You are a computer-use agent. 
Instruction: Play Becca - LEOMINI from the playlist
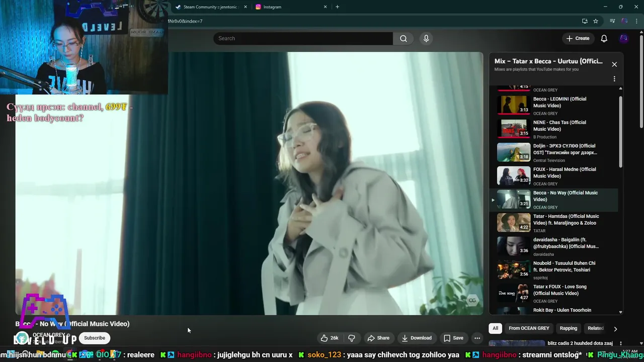click(x=553, y=106)
